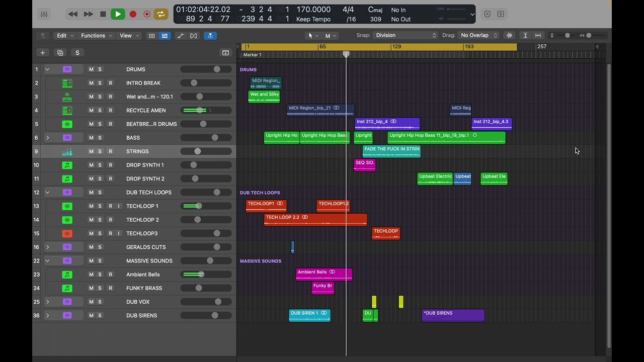The width and height of the screenshot is (644, 362).
Task: Click the Fast Forward transport button
Action: (89, 14)
